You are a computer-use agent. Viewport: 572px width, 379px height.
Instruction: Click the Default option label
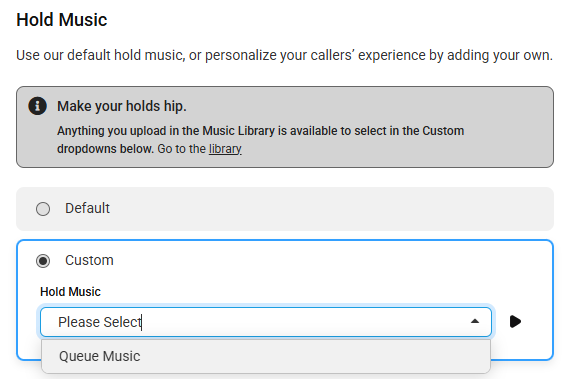pos(87,208)
